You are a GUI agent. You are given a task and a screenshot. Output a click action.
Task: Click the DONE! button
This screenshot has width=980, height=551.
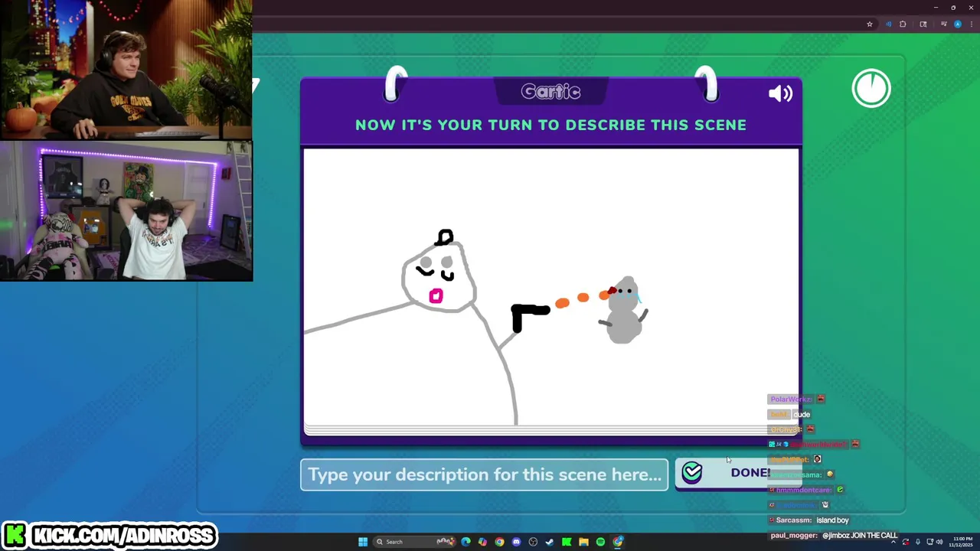[738, 473]
